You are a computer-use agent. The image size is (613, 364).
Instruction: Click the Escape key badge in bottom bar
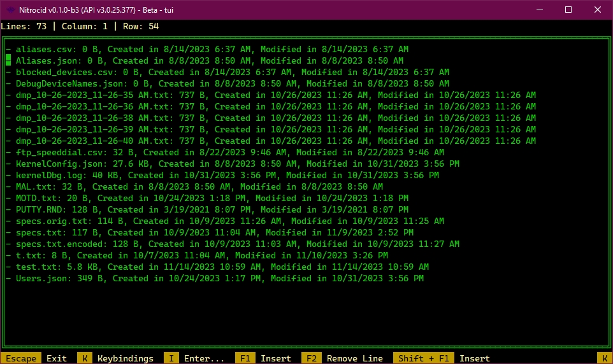tap(21, 358)
